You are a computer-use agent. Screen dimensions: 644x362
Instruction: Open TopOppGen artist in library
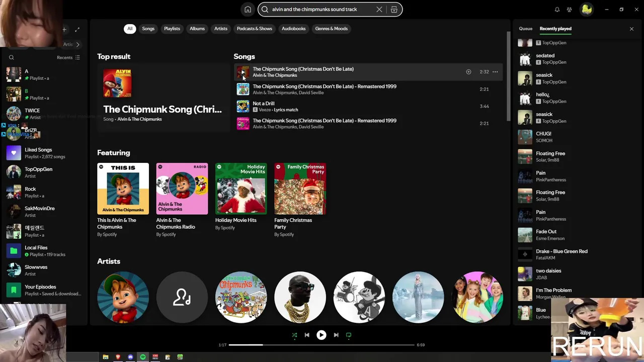click(x=45, y=172)
